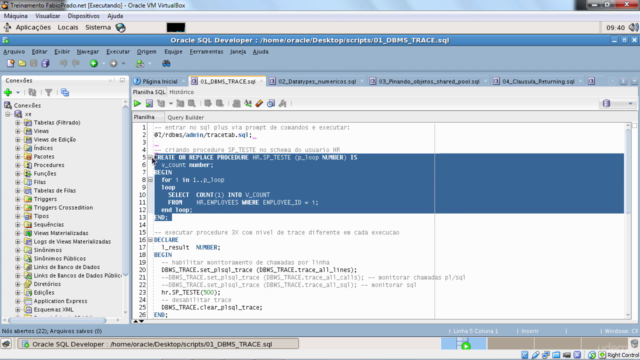Open VirtualBox Dispositivos menu
The height and width of the screenshot is (360, 640).
[x=84, y=16]
